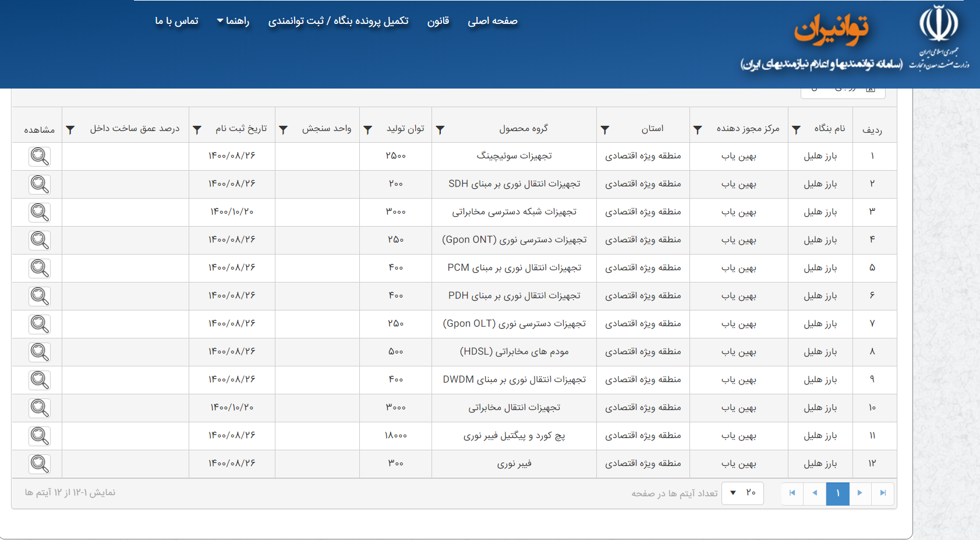
Task: Click the توانیران site logo
Action: point(831,29)
